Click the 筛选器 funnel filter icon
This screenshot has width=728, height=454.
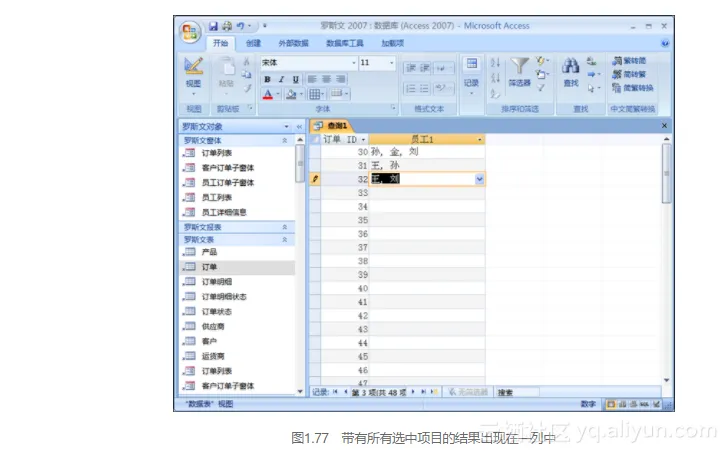(x=519, y=66)
